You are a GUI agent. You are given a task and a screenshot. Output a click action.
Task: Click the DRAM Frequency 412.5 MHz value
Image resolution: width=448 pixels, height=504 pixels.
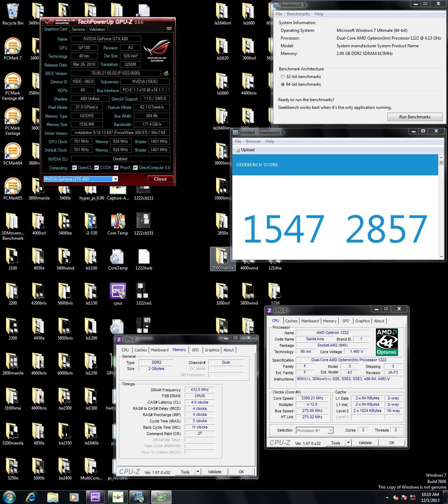(x=199, y=390)
